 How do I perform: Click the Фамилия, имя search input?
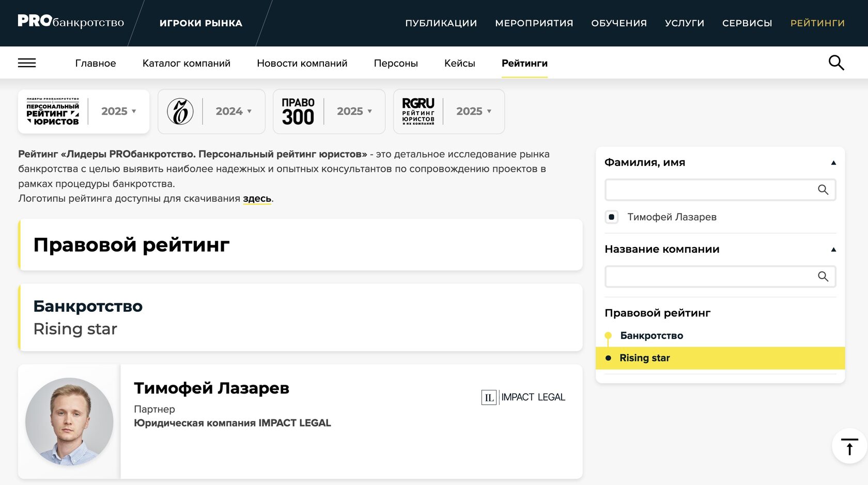click(720, 190)
